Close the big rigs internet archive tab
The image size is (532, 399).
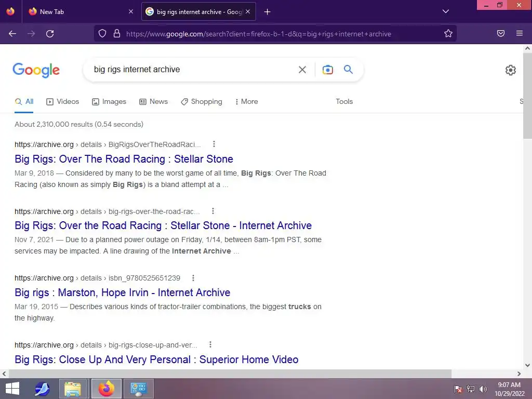tap(248, 11)
